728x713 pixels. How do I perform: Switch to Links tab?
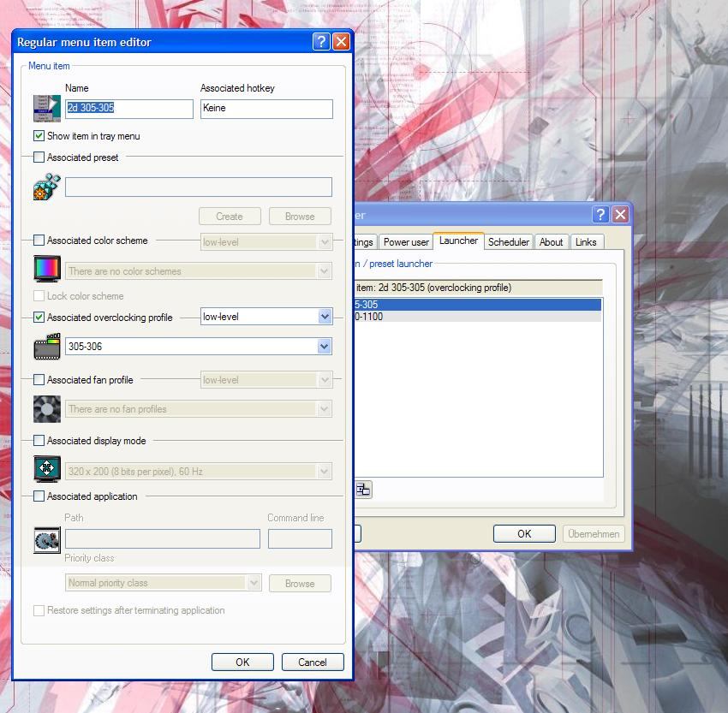point(586,242)
